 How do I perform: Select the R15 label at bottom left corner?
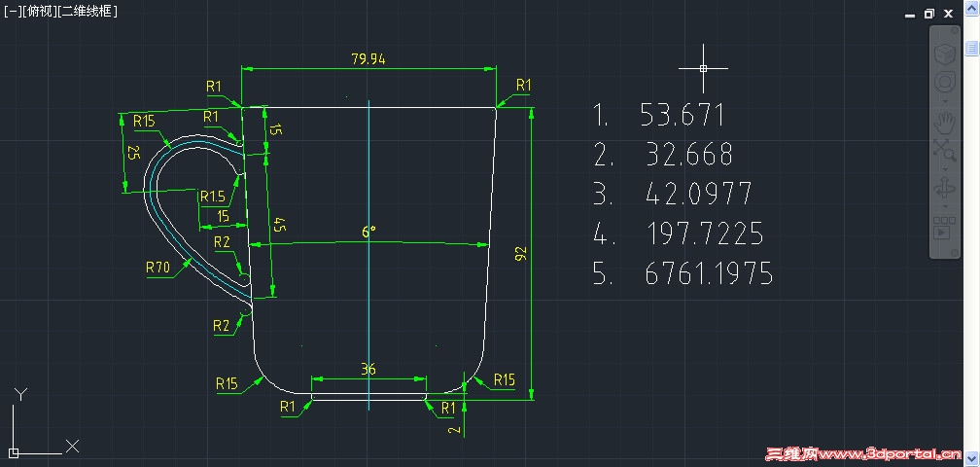coord(227,383)
